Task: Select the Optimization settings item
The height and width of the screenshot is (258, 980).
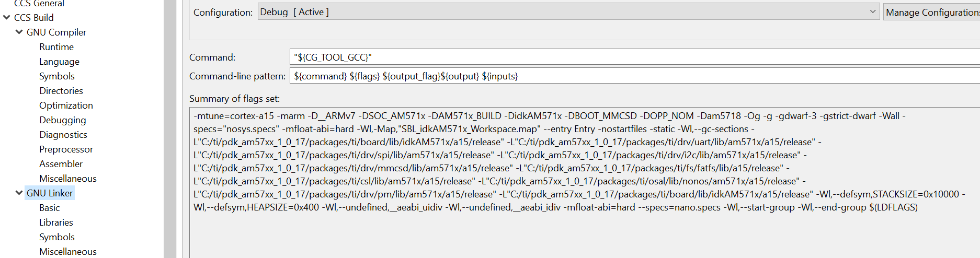Action: tap(66, 105)
